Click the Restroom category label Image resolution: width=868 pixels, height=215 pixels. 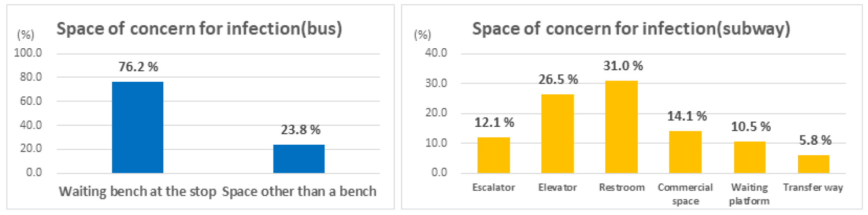(x=622, y=187)
